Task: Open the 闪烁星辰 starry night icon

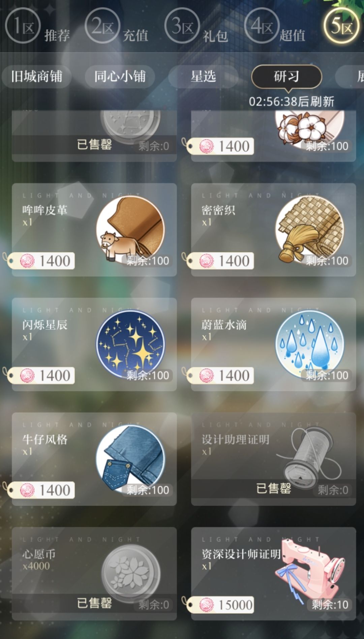Action: [131, 345]
